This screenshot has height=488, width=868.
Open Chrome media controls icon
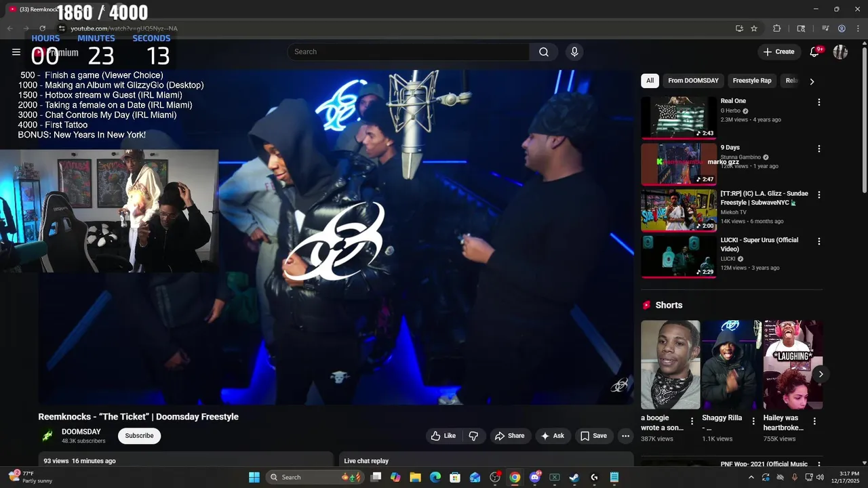pos(825,28)
